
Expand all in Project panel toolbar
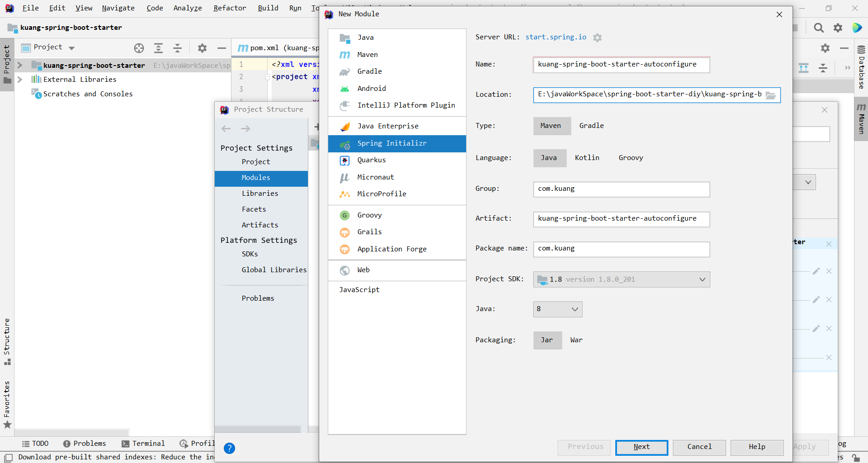pos(158,48)
